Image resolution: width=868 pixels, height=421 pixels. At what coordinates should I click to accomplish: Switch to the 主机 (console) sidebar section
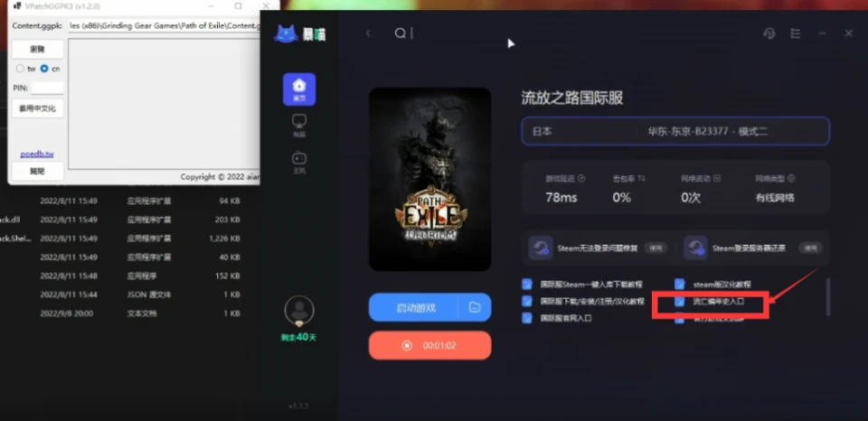299,162
